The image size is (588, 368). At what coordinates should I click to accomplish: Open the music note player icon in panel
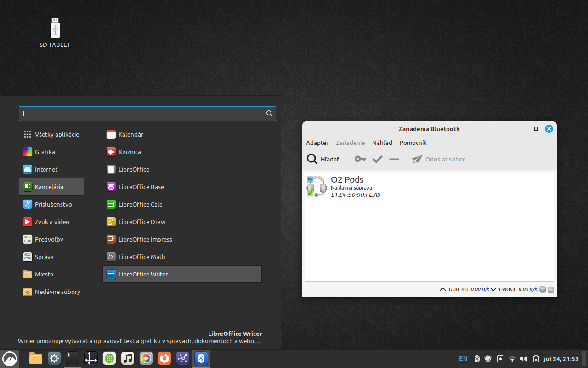pyautogui.click(x=128, y=358)
